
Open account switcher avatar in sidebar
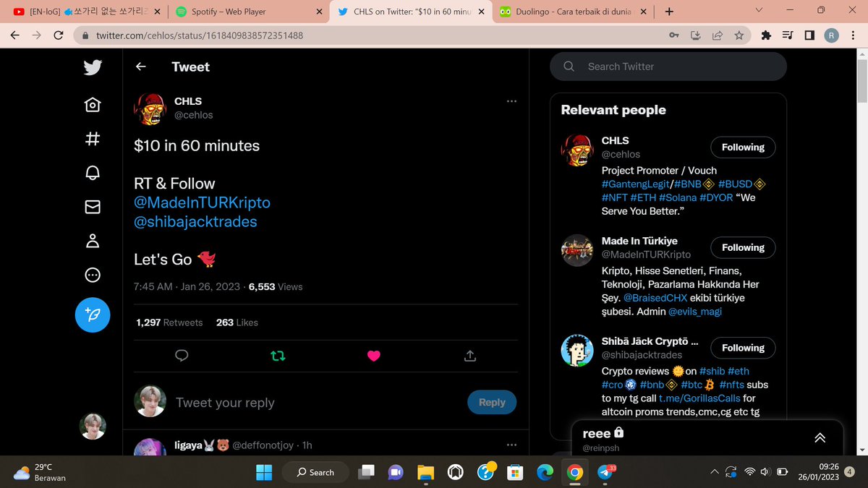click(93, 427)
